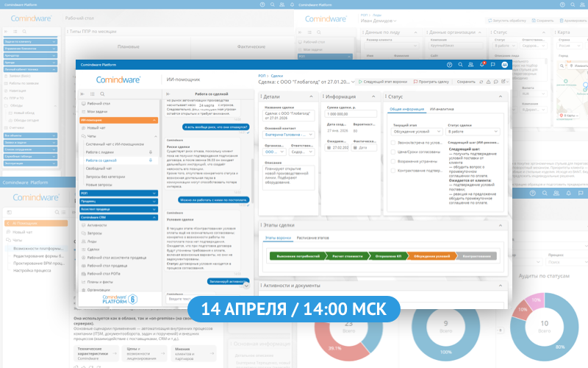Start a Новый чат from the navigation
This screenshot has width=588, height=368.
[x=93, y=127]
